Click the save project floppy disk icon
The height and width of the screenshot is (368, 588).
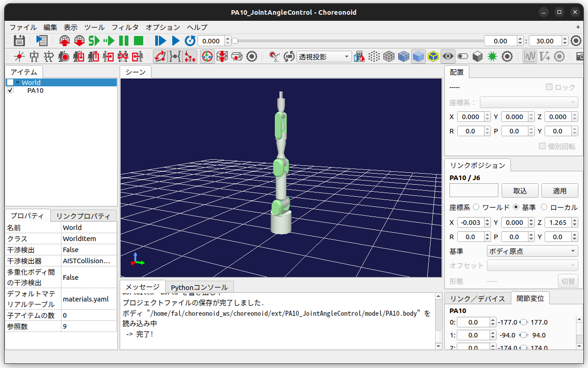19,41
